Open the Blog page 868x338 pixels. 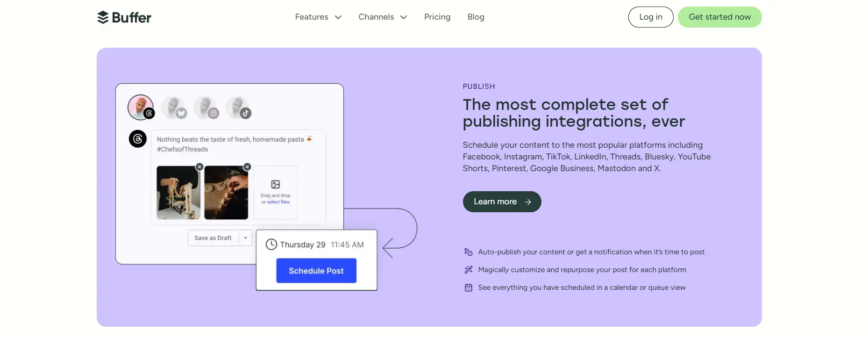476,17
